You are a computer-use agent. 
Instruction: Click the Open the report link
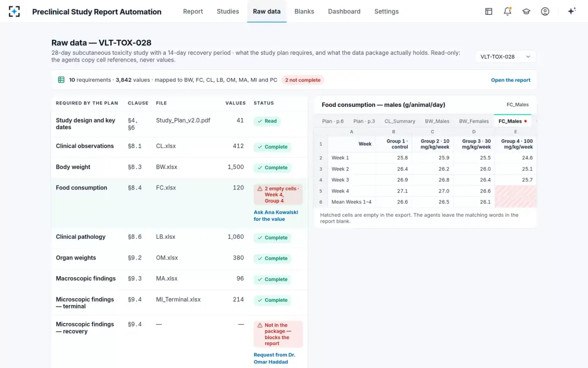511,80
